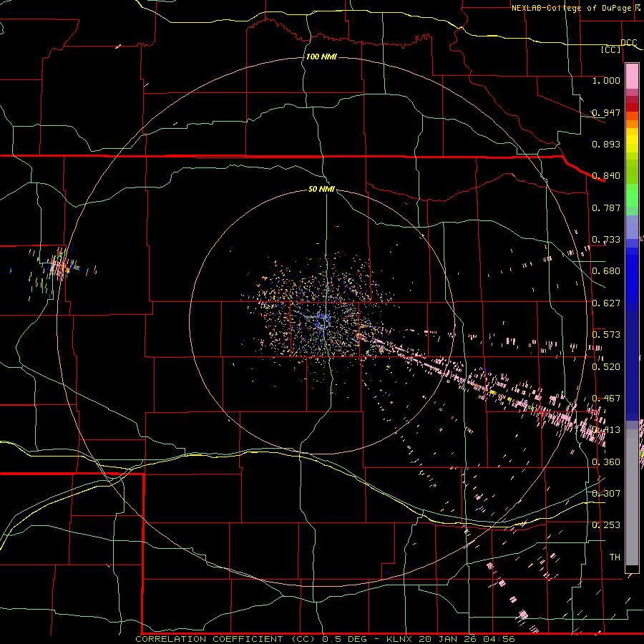
Task: Pick the light pink segment of color bar
Action: (x=632, y=77)
